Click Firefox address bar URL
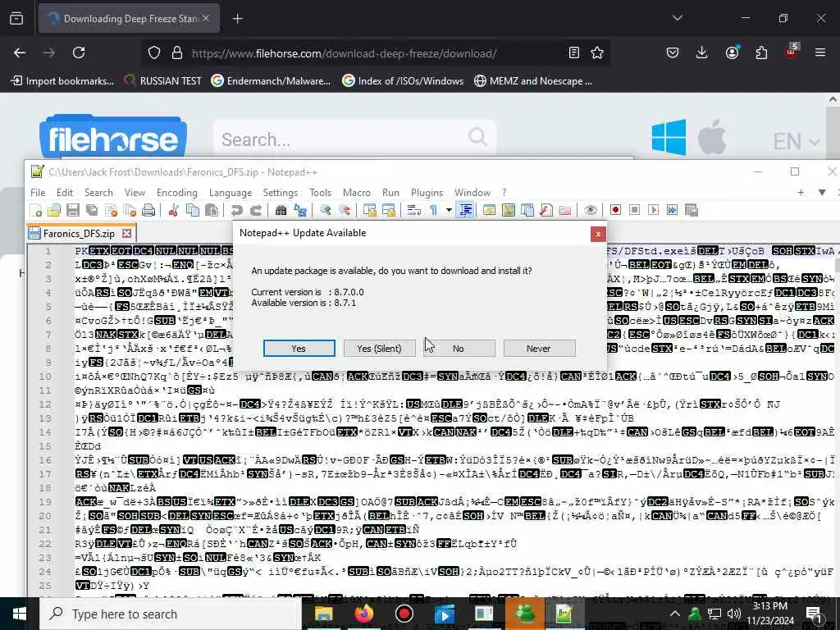The height and width of the screenshot is (630, 840). coord(344,53)
